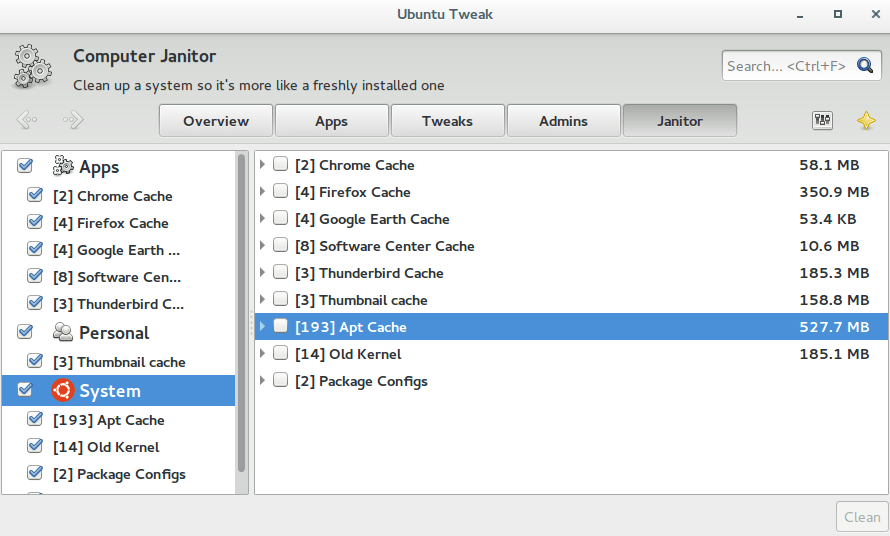The image size is (890, 536).
Task: Click the 185.3 MB size value
Action: [834, 273]
